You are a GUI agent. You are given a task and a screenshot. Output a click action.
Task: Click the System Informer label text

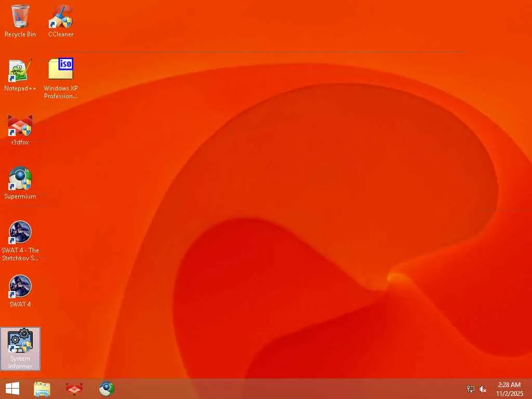[20, 362]
